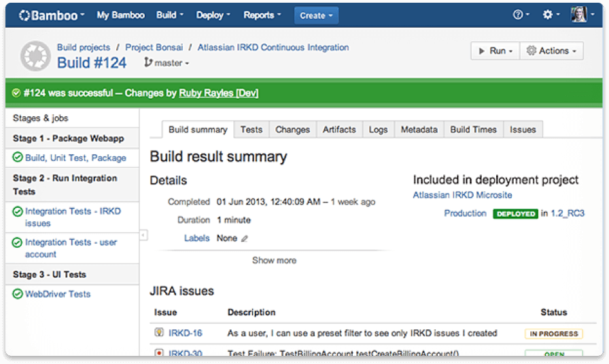
Task: Click the Bamboo logo in the header
Action: click(x=51, y=15)
